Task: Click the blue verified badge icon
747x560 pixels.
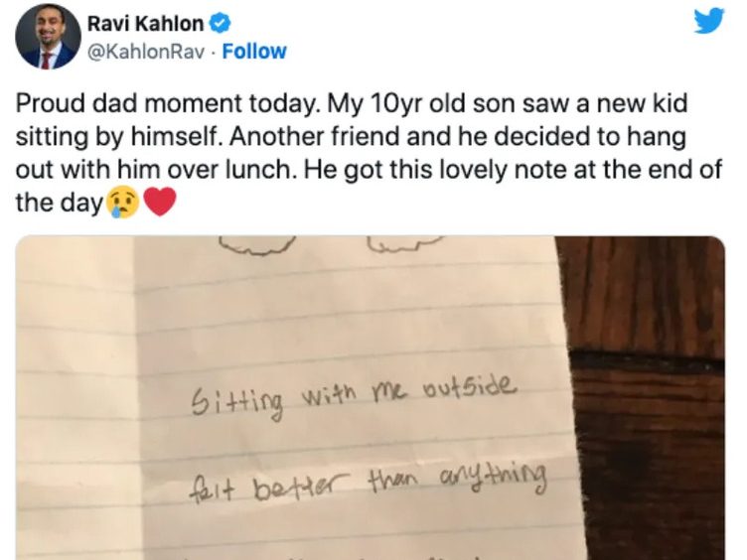Action: click(220, 24)
